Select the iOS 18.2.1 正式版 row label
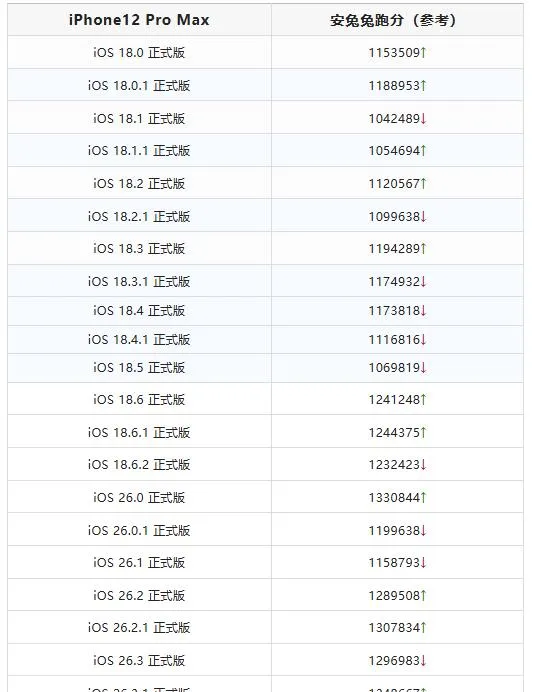The image size is (537, 692). click(139, 217)
